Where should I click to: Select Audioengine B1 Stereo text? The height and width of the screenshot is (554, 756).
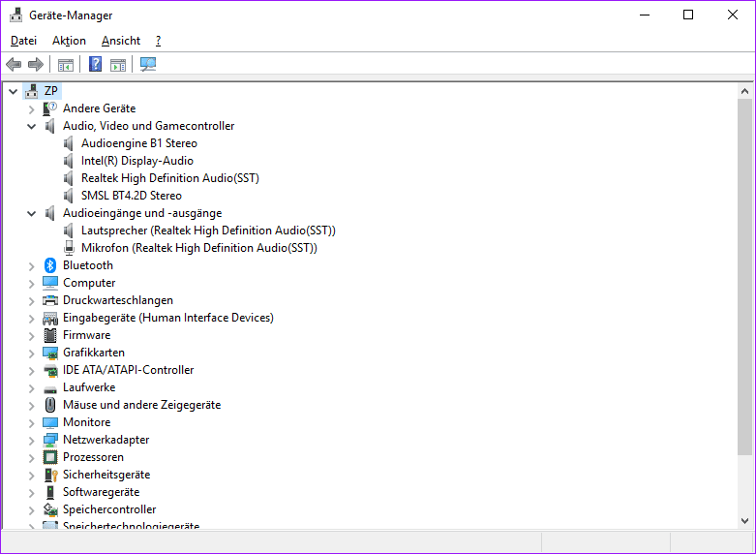coord(139,143)
